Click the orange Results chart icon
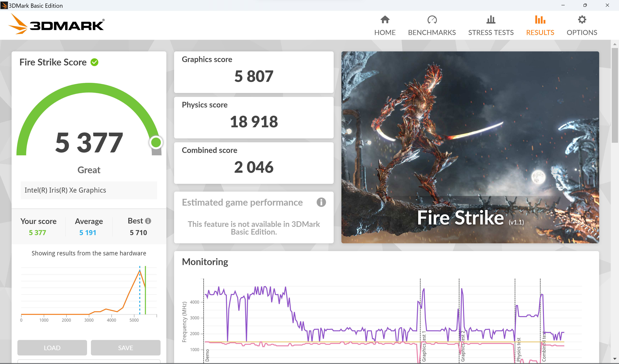 540,20
